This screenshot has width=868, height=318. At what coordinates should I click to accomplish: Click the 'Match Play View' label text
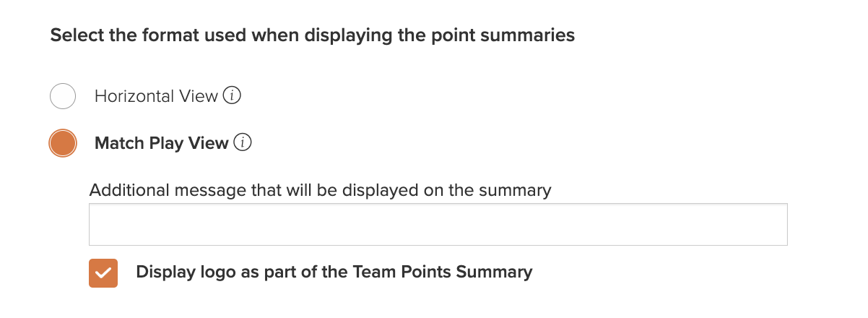162,143
